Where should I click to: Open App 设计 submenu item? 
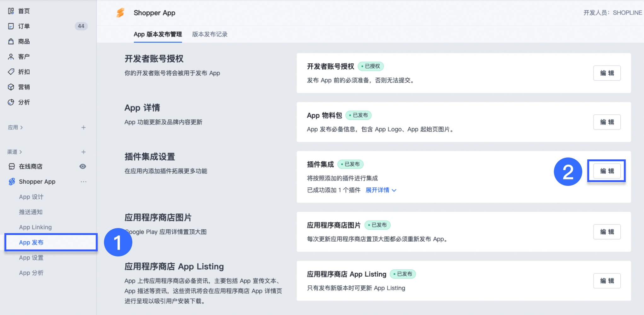(31, 197)
